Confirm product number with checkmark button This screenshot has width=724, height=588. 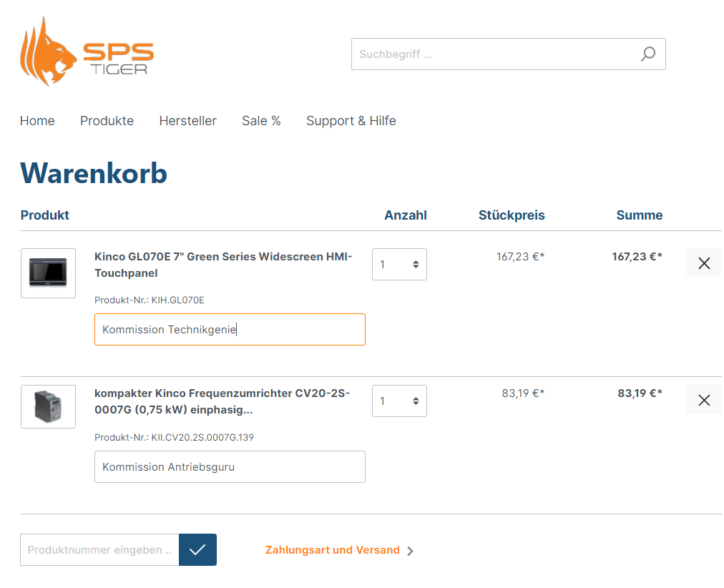click(197, 550)
